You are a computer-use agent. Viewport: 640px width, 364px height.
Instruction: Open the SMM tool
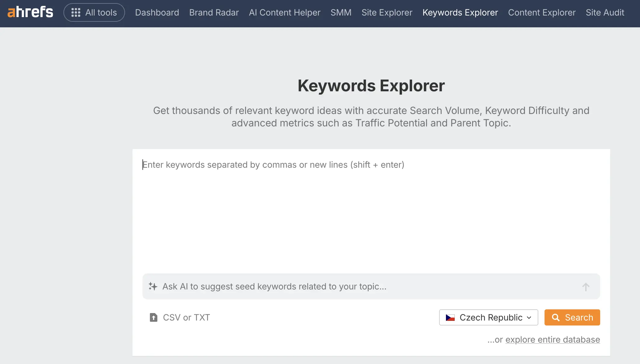(x=341, y=12)
